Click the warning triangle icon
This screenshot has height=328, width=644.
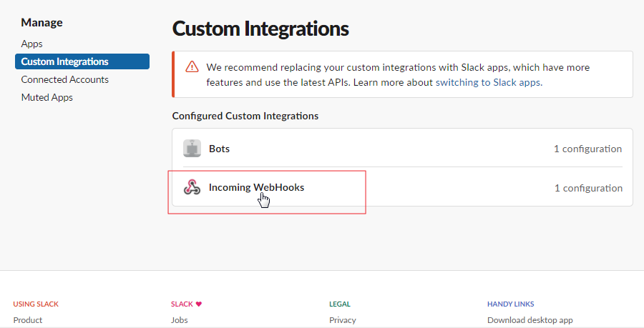tap(192, 66)
